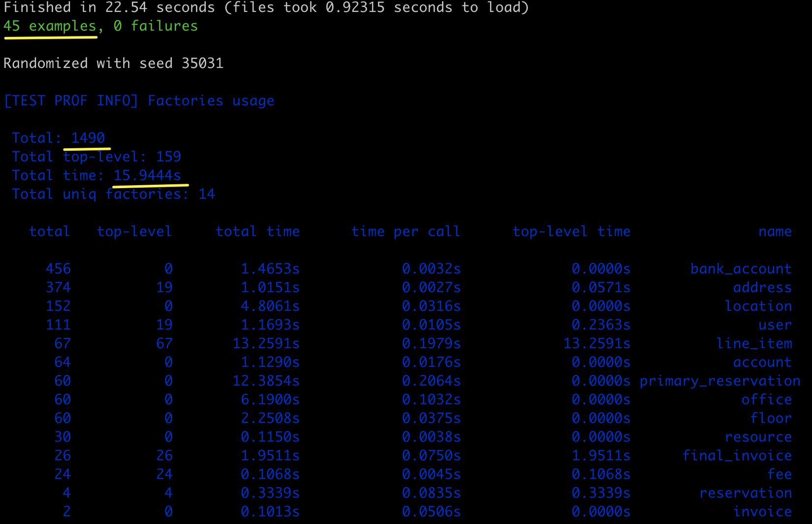Select the "Total top-level: 159" line
Image resolution: width=812 pixels, height=524 pixels.
[96, 157]
